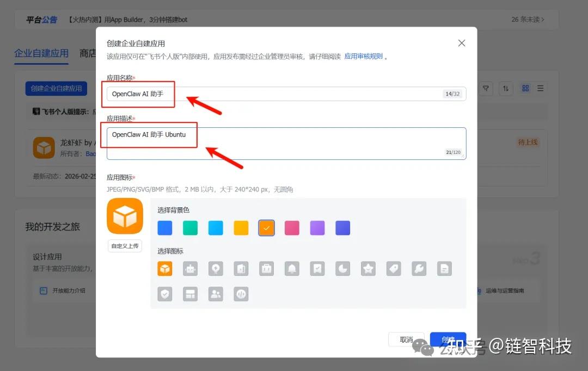Switch to list view in background page
The image size is (588, 371).
541,89
